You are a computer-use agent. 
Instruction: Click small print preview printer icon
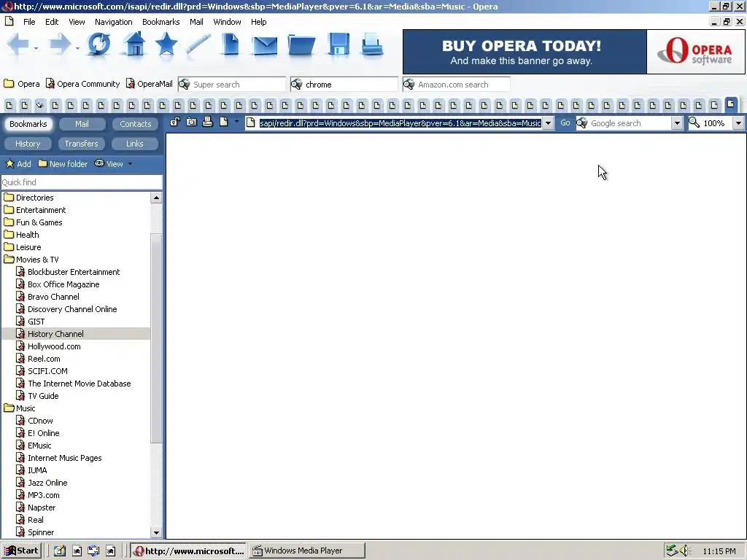click(x=207, y=122)
